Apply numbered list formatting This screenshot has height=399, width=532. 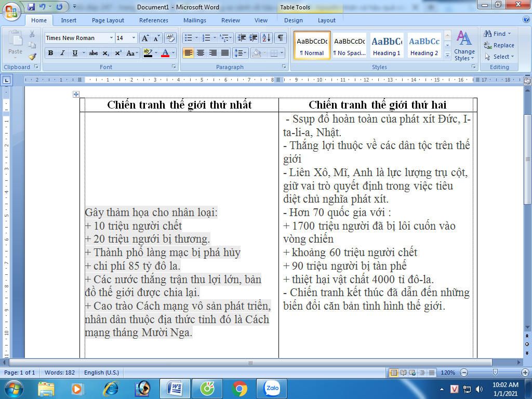(206, 37)
